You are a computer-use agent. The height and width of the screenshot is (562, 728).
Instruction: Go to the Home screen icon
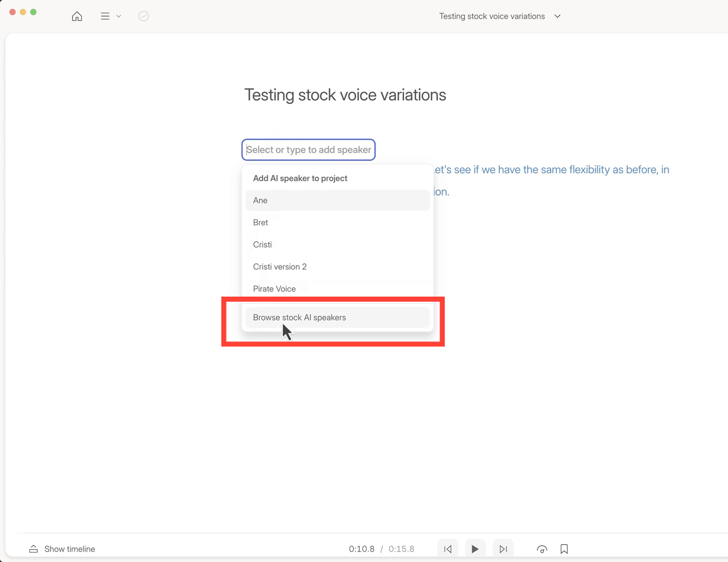[x=77, y=16]
